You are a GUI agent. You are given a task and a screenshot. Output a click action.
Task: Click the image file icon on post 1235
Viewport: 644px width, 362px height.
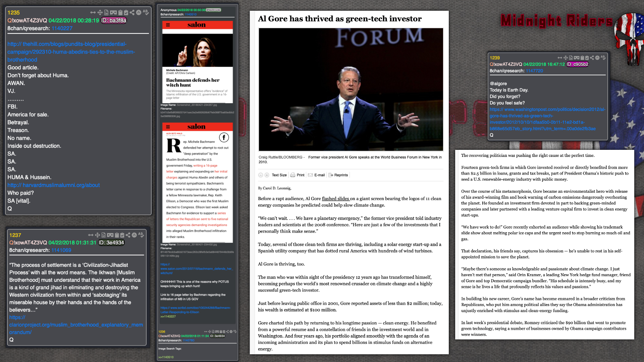click(106, 12)
